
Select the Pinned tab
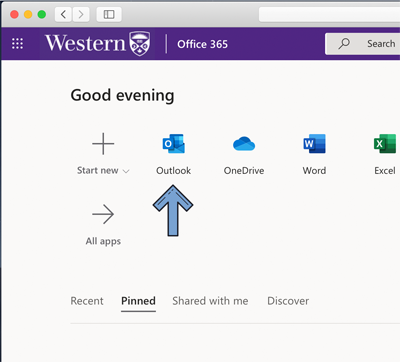click(x=138, y=301)
